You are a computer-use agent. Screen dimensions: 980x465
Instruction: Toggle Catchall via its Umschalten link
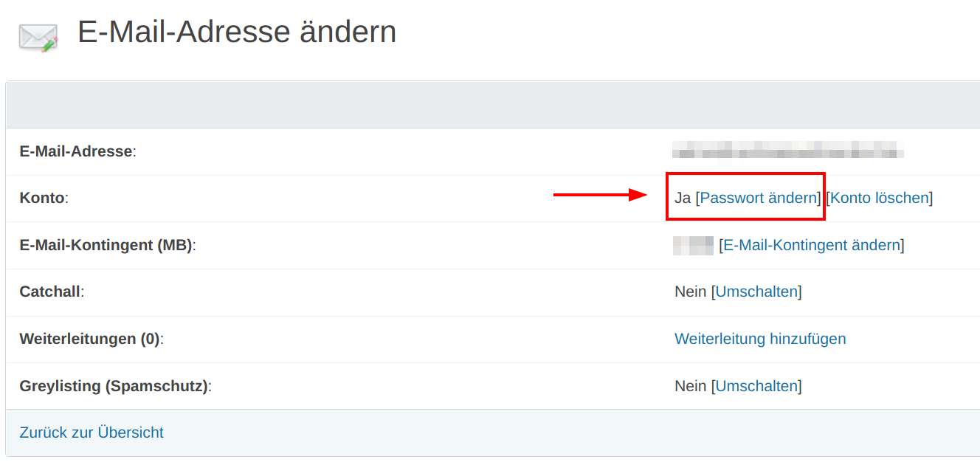point(757,292)
